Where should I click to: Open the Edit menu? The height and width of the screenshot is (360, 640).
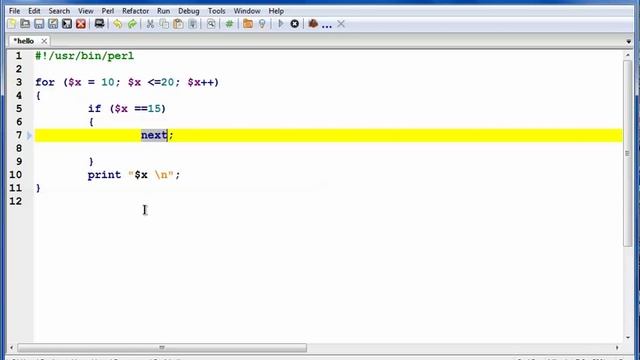34,11
